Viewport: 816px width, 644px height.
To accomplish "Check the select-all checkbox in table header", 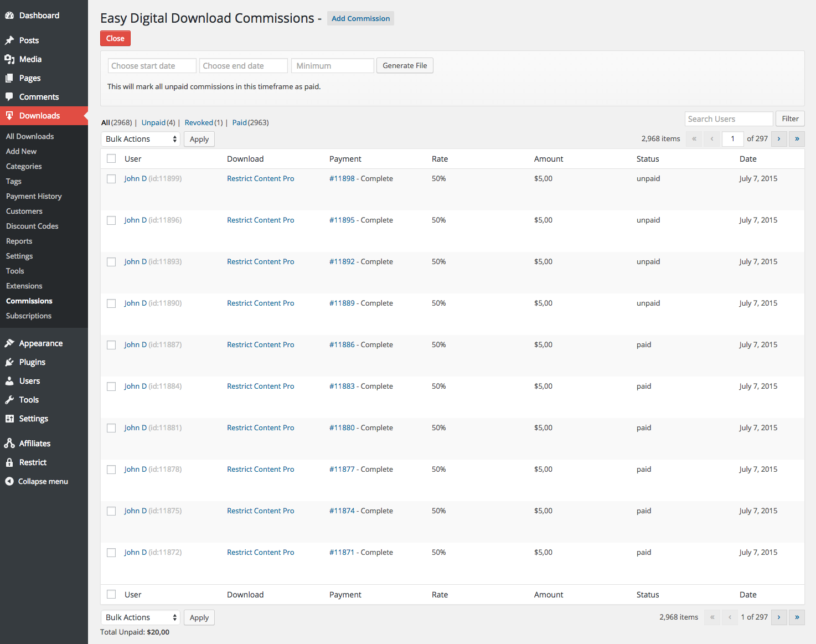I will [x=111, y=159].
